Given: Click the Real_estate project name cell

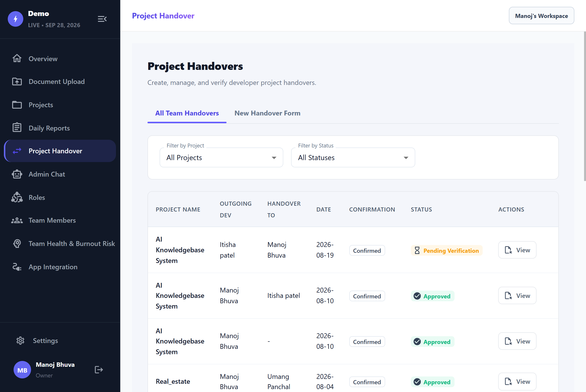Looking at the screenshot, I should (173, 382).
